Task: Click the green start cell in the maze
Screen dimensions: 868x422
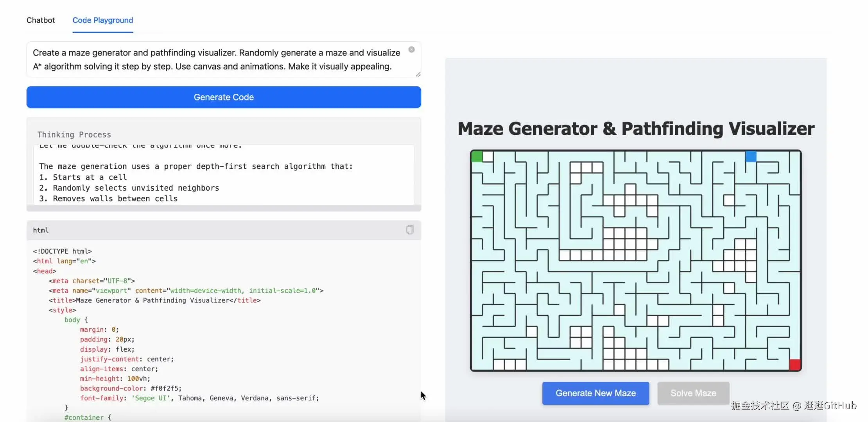Action: [477, 157]
